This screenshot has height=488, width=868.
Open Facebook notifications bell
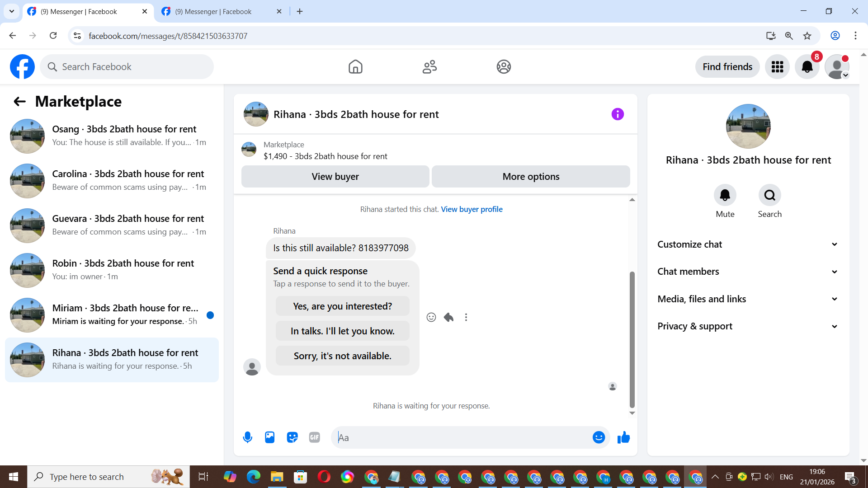click(807, 67)
